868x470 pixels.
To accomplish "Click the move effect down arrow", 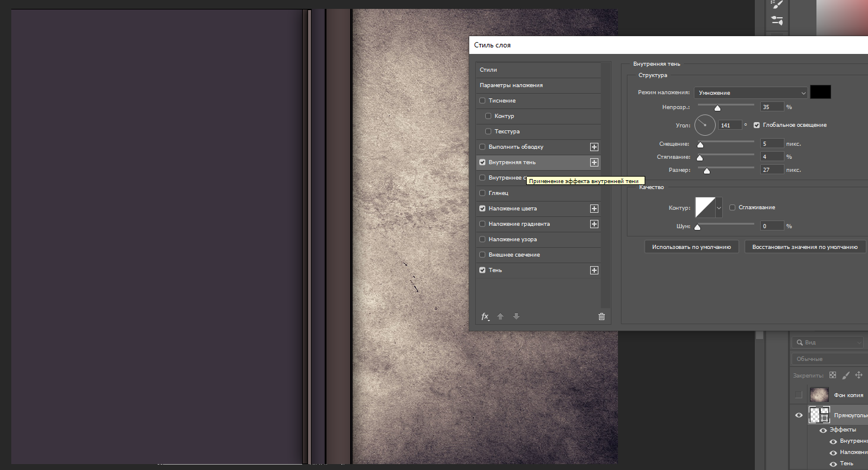I will click(x=516, y=316).
